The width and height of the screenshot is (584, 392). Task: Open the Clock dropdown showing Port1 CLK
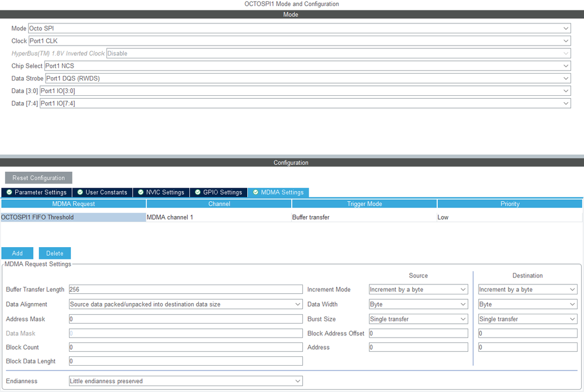click(299, 41)
